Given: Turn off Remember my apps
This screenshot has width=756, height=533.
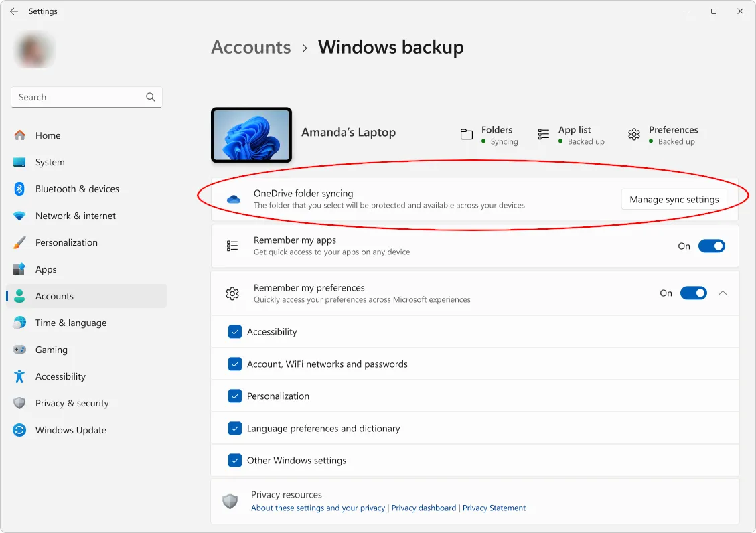Looking at the screenshot, I should tap(712, 246).
